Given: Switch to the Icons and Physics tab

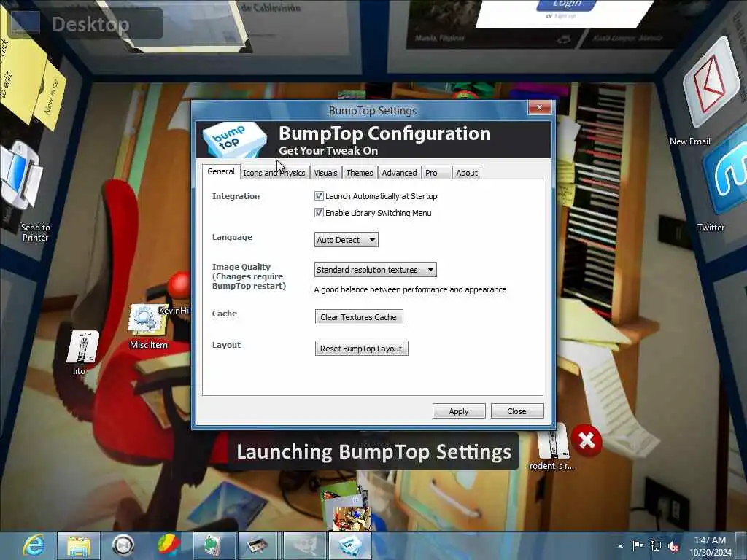Looking at the screenshot, I should [274, 172].
